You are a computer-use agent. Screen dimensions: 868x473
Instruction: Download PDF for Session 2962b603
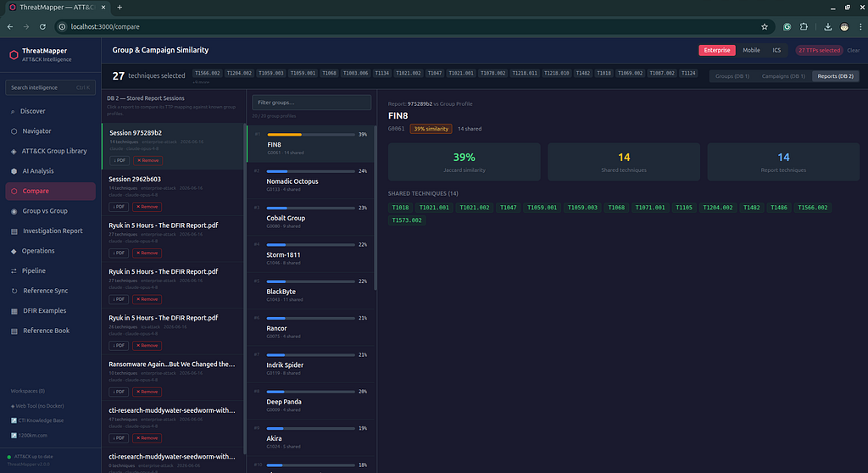pyautogui.click(x=119, y=207)
